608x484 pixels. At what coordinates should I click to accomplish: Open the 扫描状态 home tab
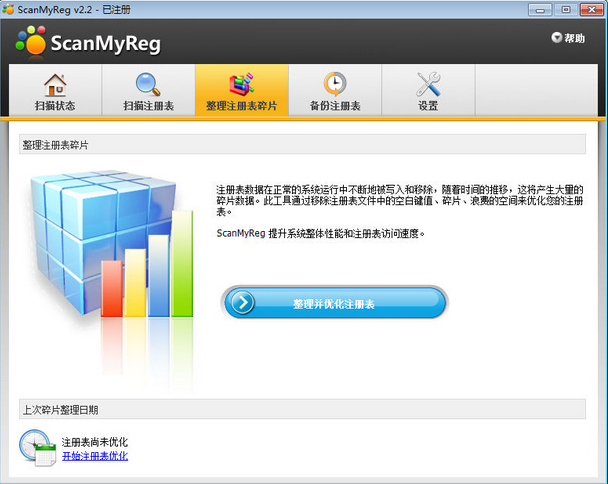click(55, 90)
